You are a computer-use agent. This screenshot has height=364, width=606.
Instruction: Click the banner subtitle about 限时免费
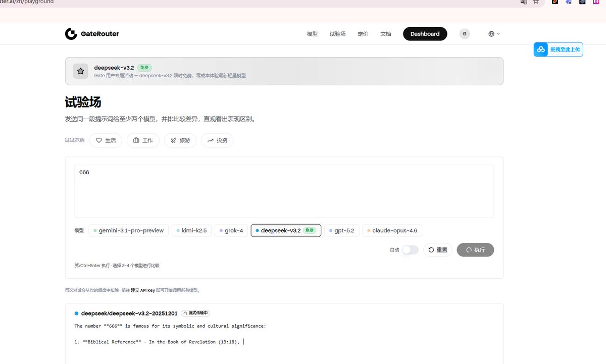click(170, 76)
